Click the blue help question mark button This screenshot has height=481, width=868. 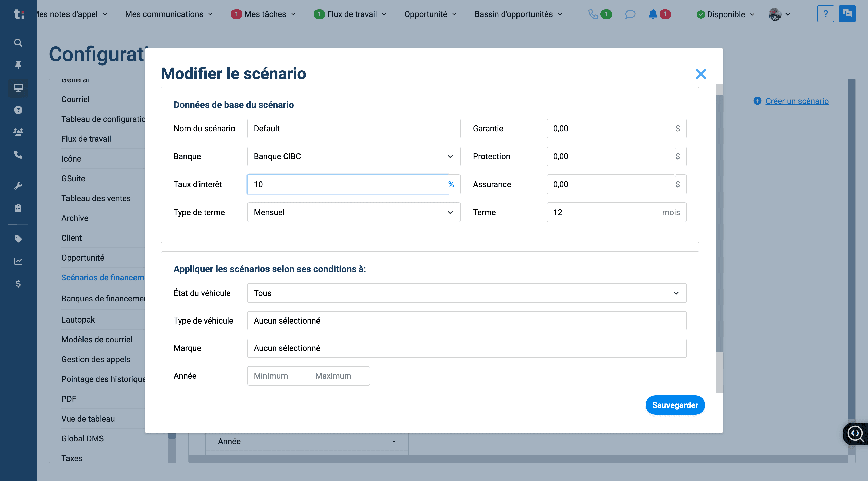coord(826,14)
